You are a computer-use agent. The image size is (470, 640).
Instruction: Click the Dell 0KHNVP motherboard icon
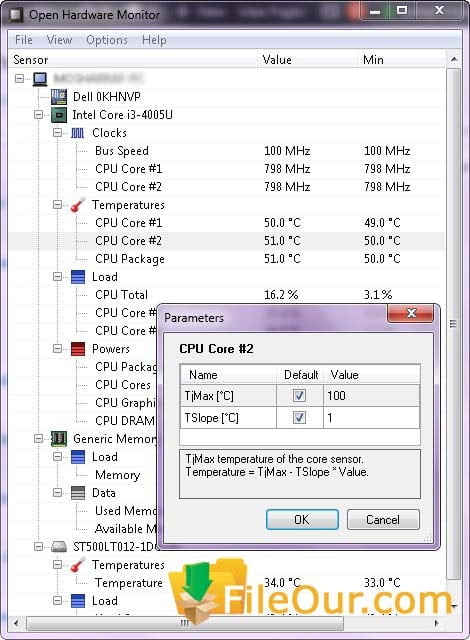[59, 97]
